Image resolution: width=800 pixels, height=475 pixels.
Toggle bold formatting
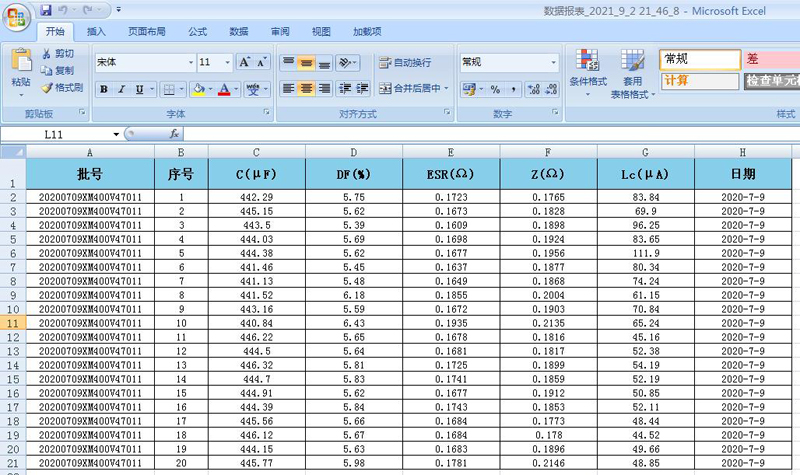104,89
